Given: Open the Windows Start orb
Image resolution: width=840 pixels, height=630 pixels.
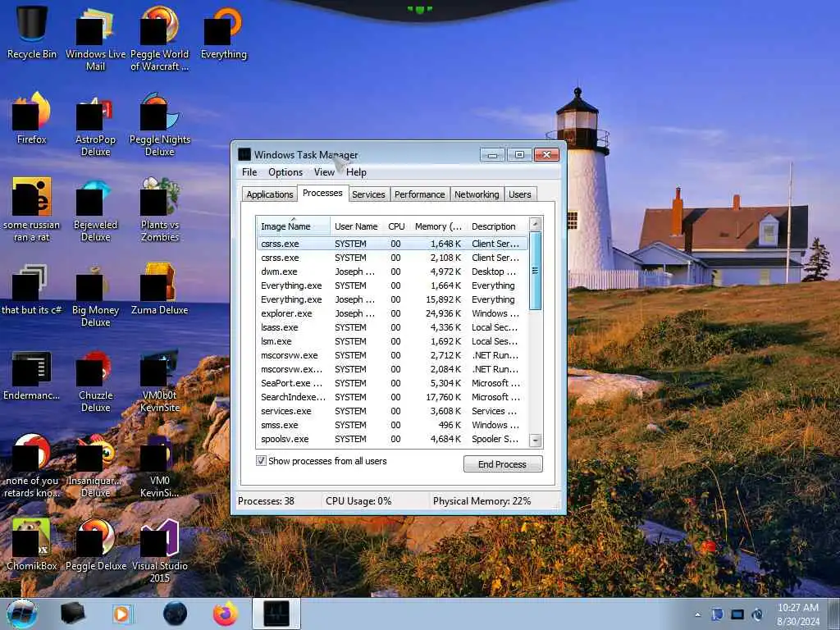Looking at the screenshot, I should click(22, 614).
